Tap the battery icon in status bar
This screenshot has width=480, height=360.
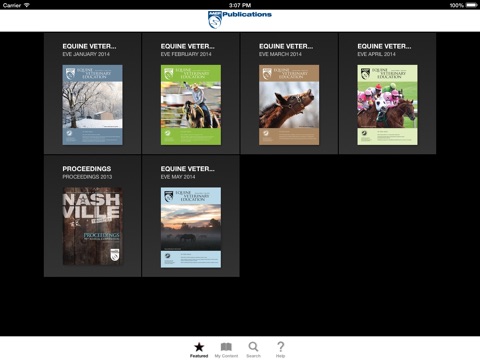[472, 5]
